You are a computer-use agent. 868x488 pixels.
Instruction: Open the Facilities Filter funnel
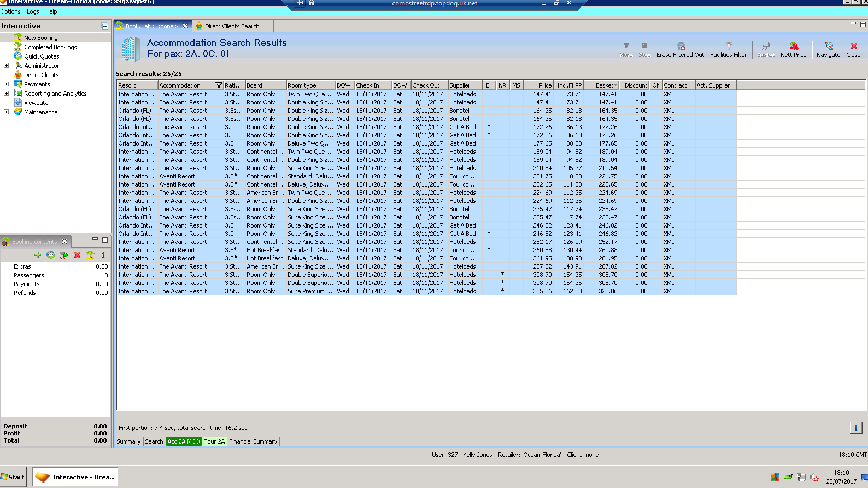[x=728, y=46]
